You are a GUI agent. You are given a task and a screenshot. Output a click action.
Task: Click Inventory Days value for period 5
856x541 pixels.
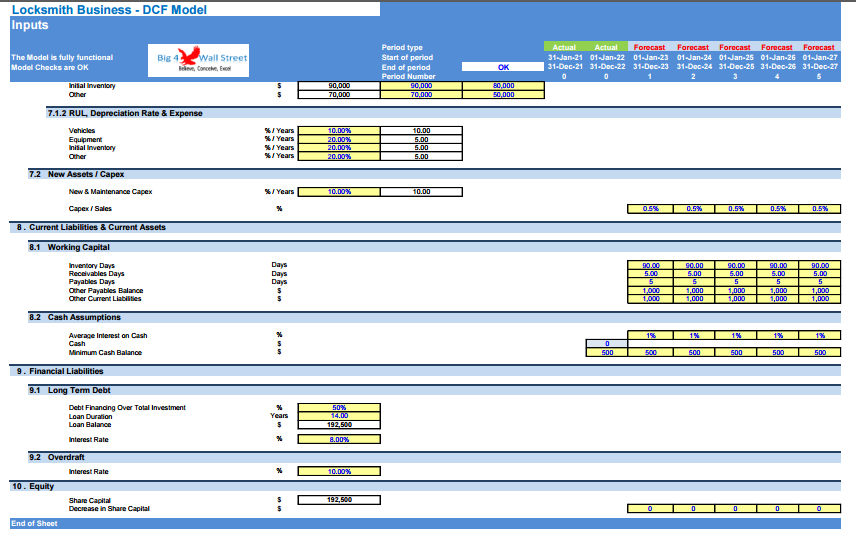pos(819,265)
